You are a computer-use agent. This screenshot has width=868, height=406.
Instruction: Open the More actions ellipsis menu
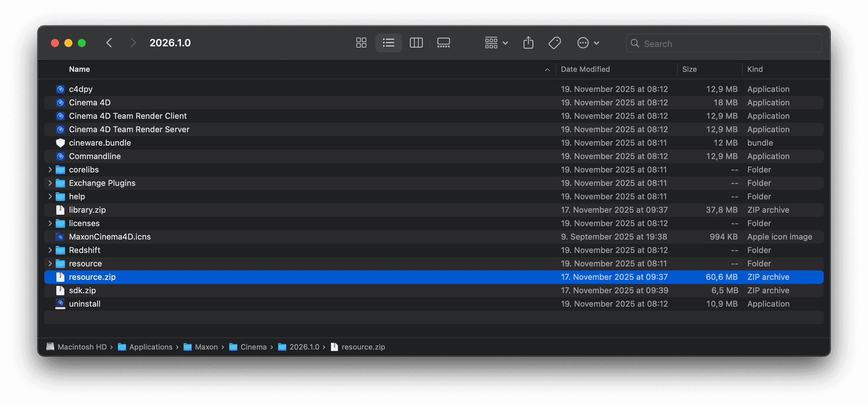[x=588, y=43]
